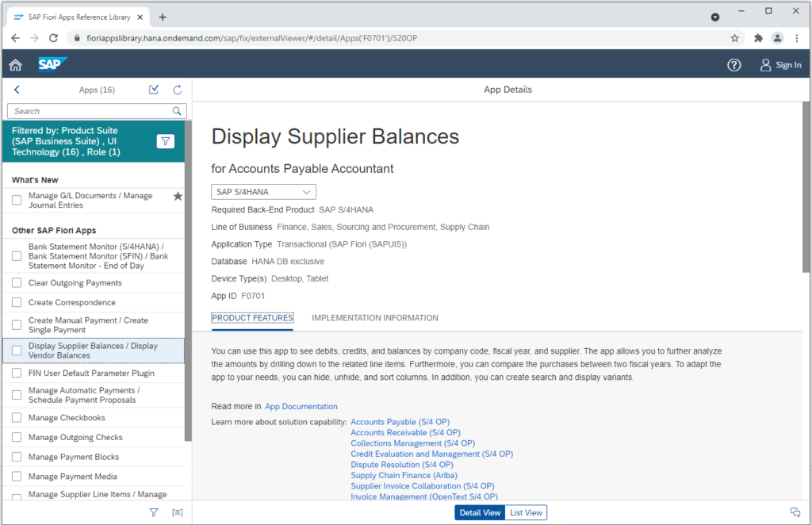Check the Bank Statement Monitor checkbox
Viewport: 812px width, 525px height.
17,256
